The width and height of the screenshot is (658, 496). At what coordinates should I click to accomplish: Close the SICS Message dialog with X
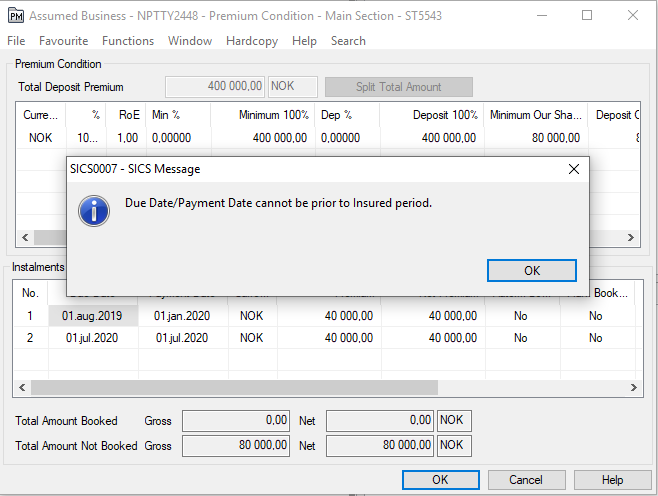573,169
